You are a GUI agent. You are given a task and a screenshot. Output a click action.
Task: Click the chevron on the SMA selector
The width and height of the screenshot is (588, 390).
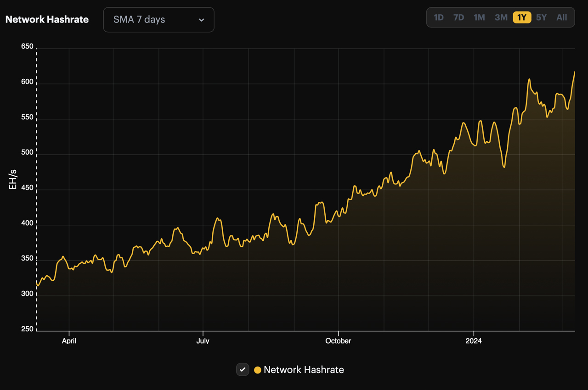pyautogui.click(x=201, y=20)
